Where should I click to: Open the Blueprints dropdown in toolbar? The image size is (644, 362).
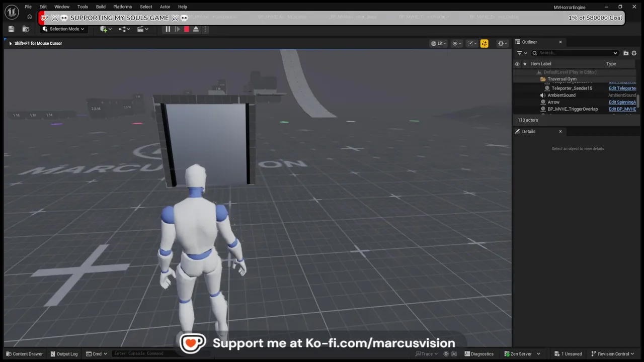click(124, 29)
